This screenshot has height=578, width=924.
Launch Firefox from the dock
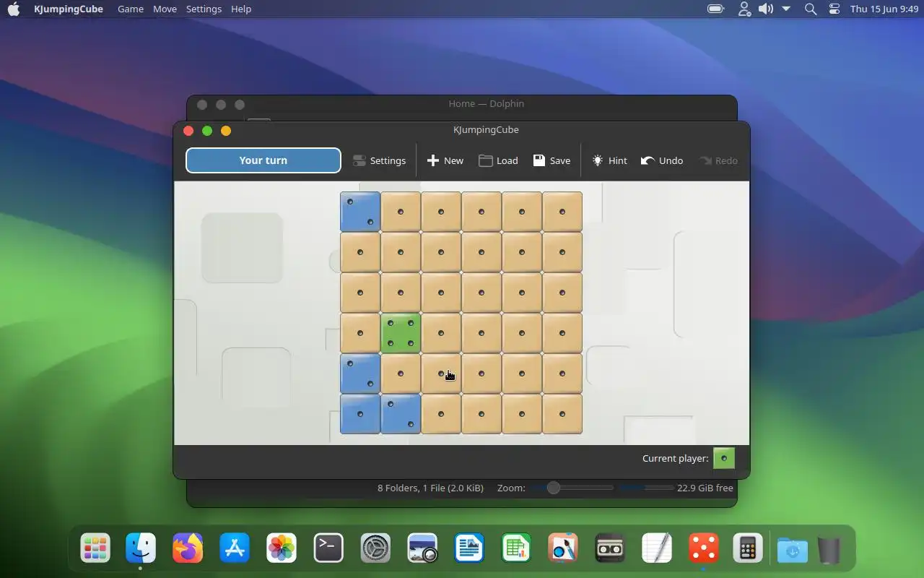pos(188,548)
